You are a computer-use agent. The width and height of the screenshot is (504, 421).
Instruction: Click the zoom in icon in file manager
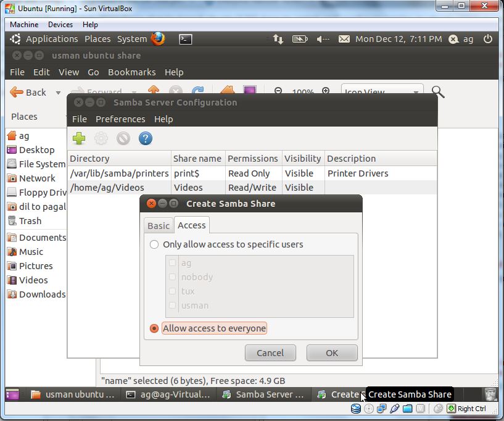coord(326,90)
